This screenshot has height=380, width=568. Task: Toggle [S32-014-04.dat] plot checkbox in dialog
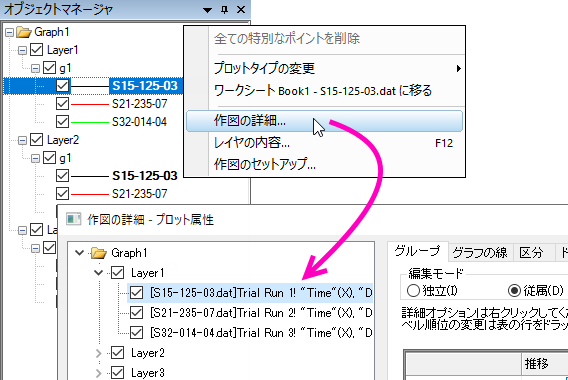pyautogui.click(x=137, y=333)
